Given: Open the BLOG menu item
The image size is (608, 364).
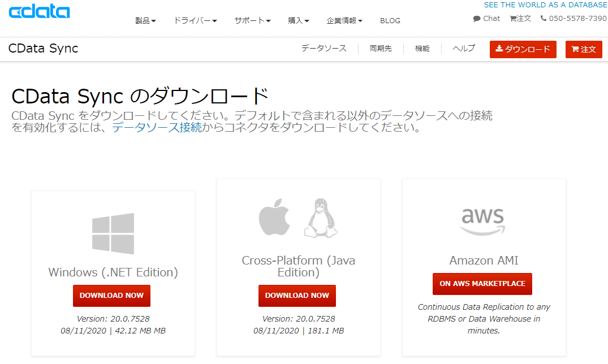Looking at the screenshot, I should pos(390,20).
